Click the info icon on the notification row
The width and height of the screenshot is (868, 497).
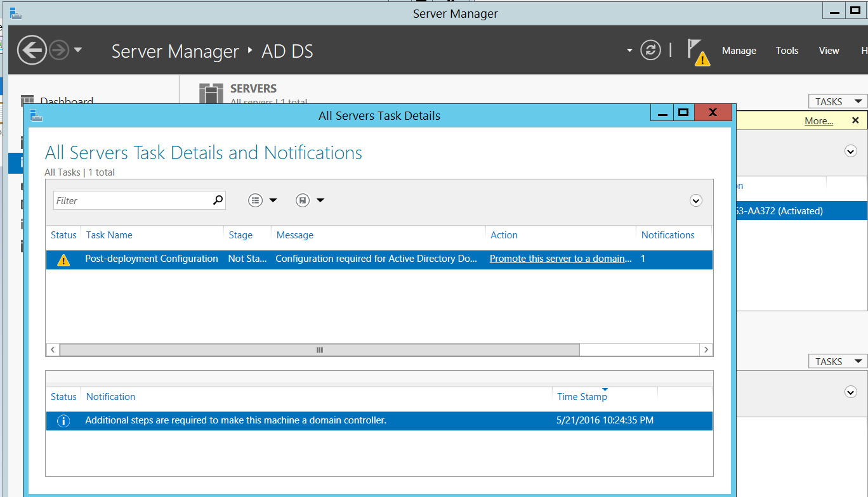63,421
